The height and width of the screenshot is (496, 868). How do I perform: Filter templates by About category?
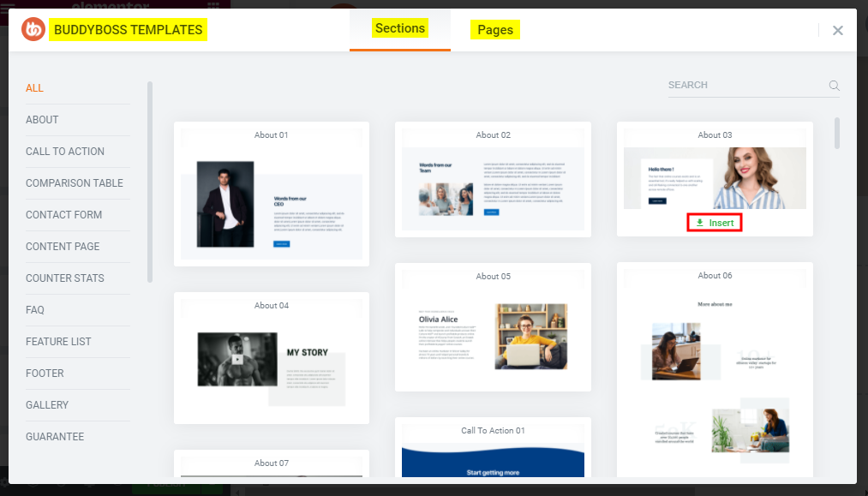point(42,120)
